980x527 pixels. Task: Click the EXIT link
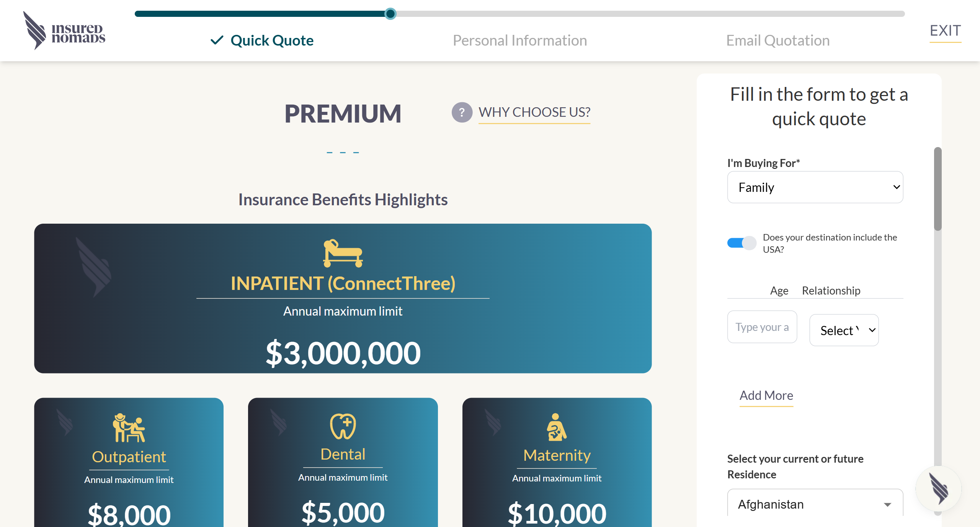945,31
